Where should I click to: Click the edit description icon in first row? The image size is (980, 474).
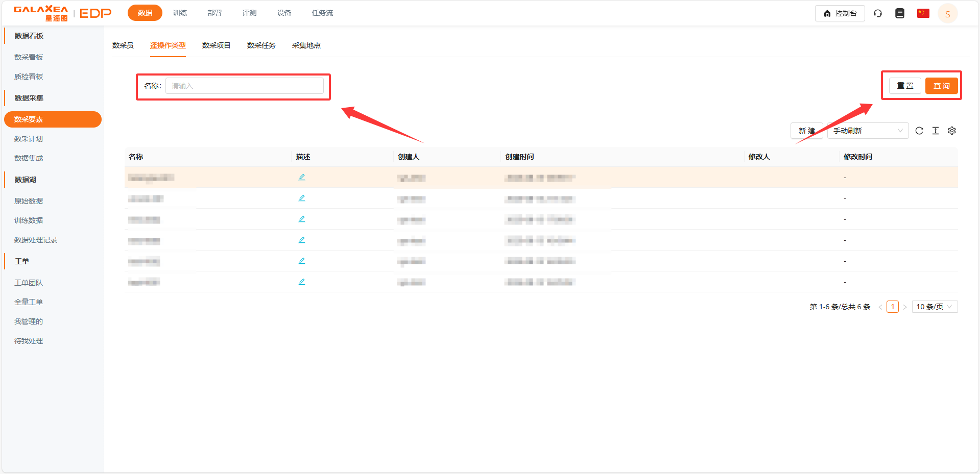point(302,177)
